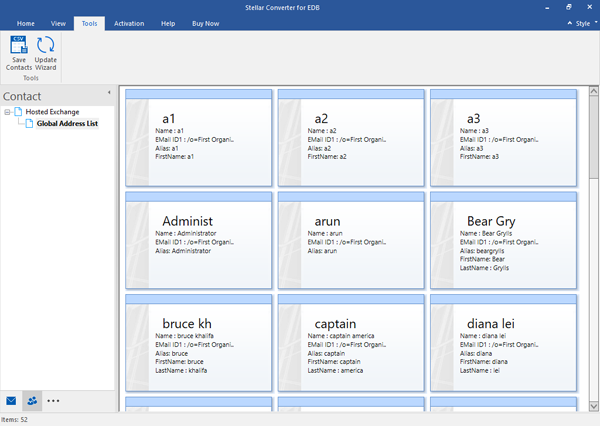The height and width of the screenshot is (426, 600).
Task: Click the scrollbar down arrow
Action: 593,406
